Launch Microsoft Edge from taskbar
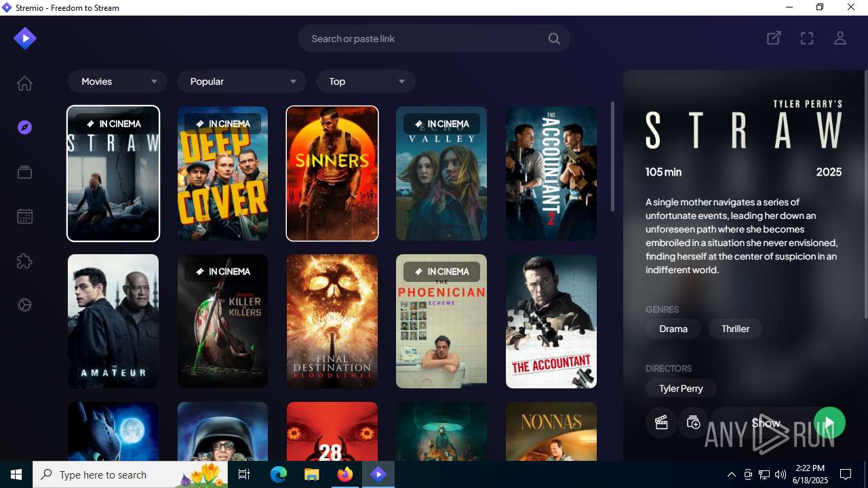Screen dimensions: 868x488 (x=279, y=474)
